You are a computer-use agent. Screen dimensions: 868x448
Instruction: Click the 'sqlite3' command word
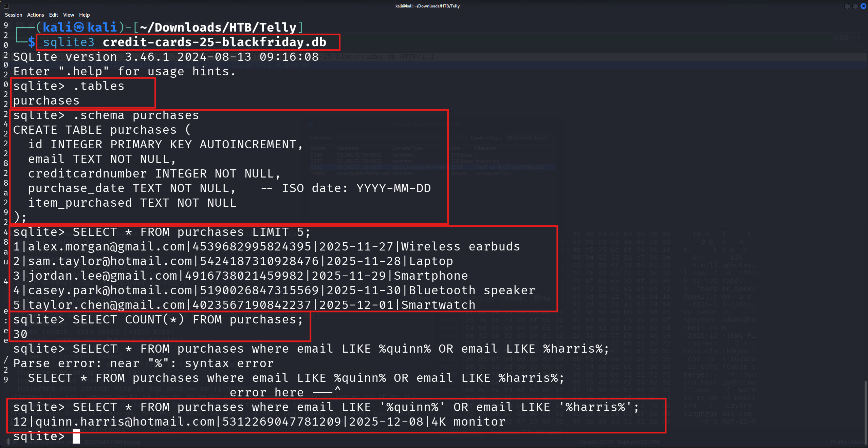[x=69, y=42]
